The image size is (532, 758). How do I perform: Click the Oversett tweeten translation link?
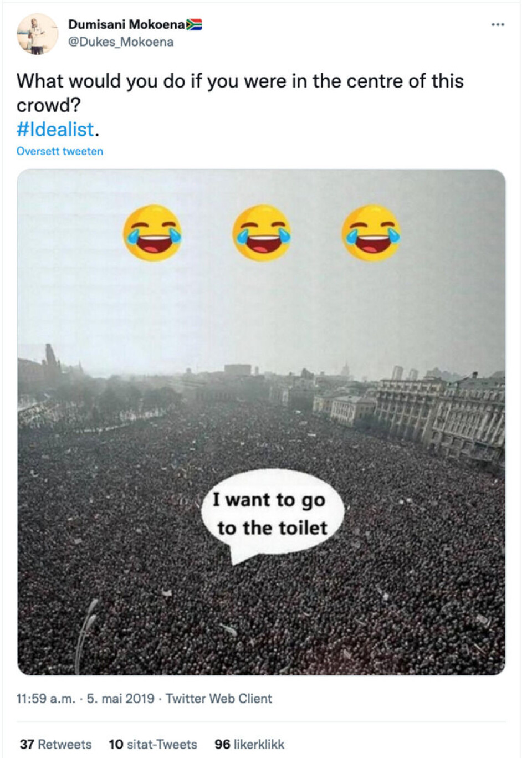(60, 151)
